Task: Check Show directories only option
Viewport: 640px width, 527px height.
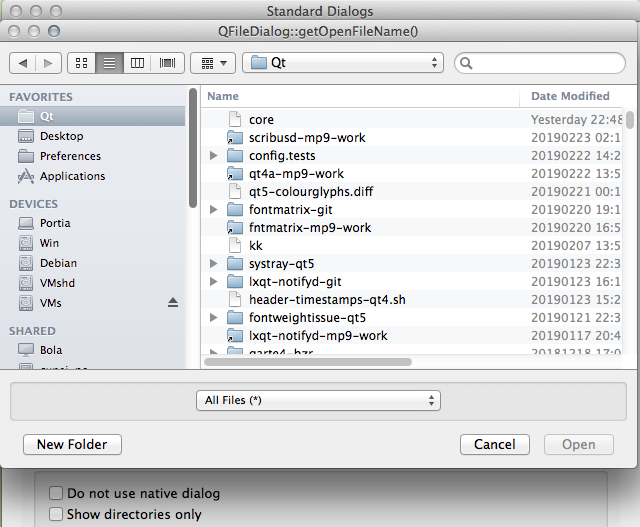Action: point(57,515)
